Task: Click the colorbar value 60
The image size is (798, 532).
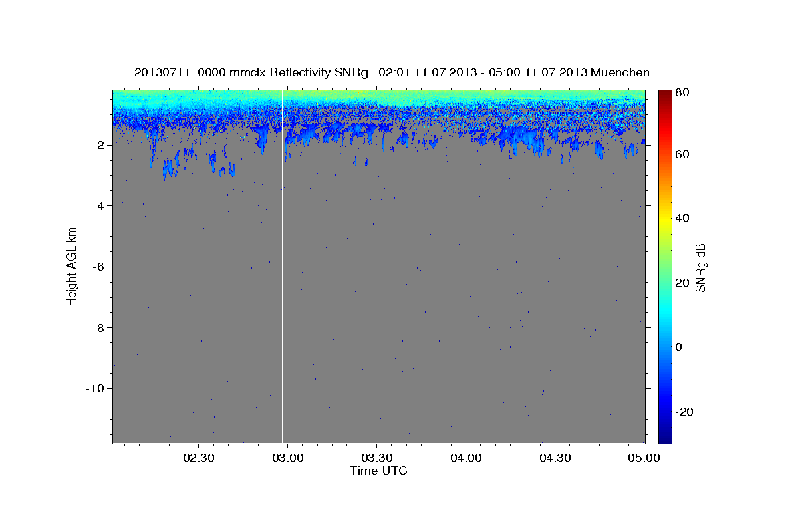Action: 683,154
